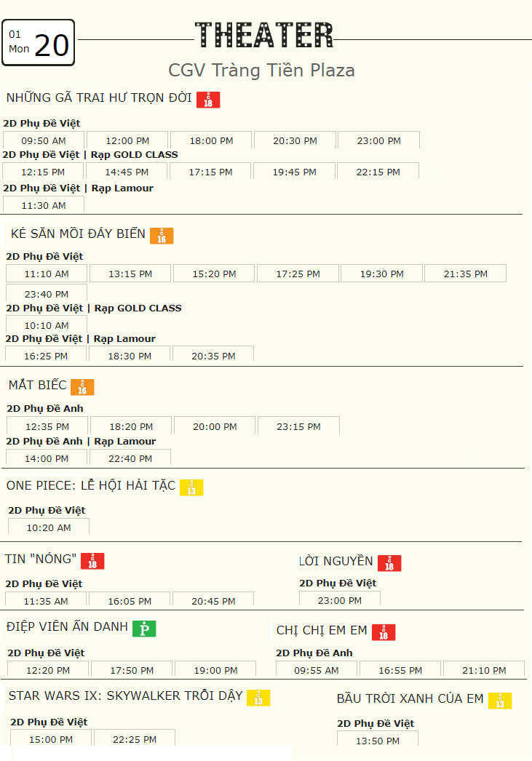
Task: Click the 16 rating badge beside MẮT BIẾC
Action: click(x=82, y=387)
